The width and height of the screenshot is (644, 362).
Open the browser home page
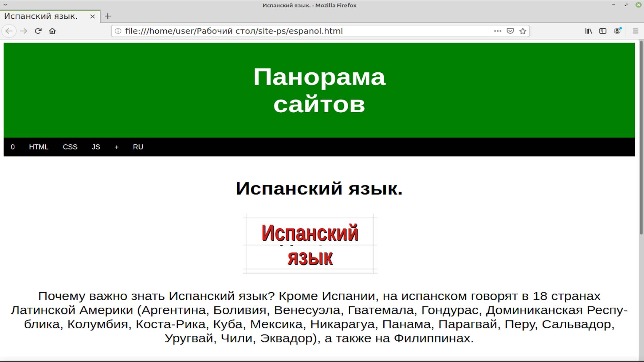click(x=52, y=31)
